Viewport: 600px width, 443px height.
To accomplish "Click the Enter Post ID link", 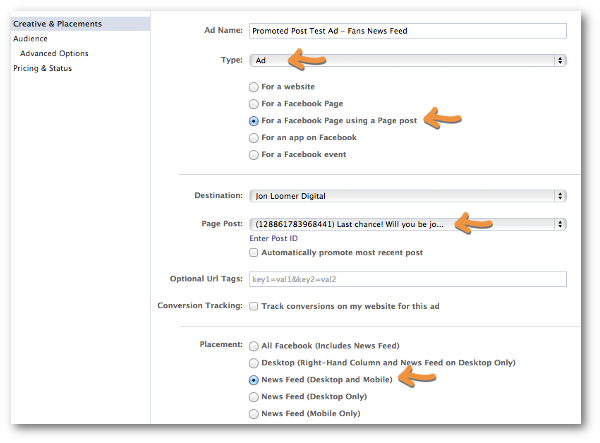I will [274, 238].
